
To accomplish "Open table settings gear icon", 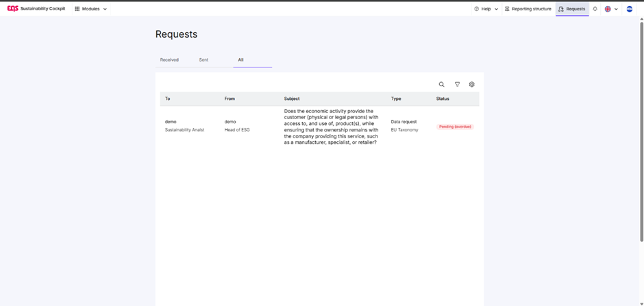I will 472,85.
